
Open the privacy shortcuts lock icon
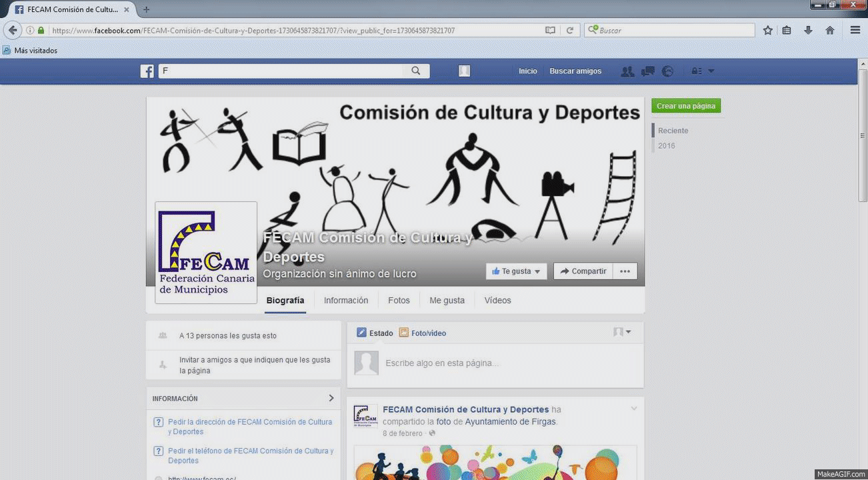coord(697,71)
